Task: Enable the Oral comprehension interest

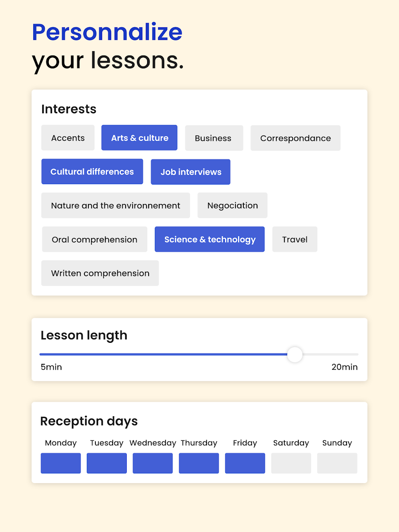Action: coord(94,239)
